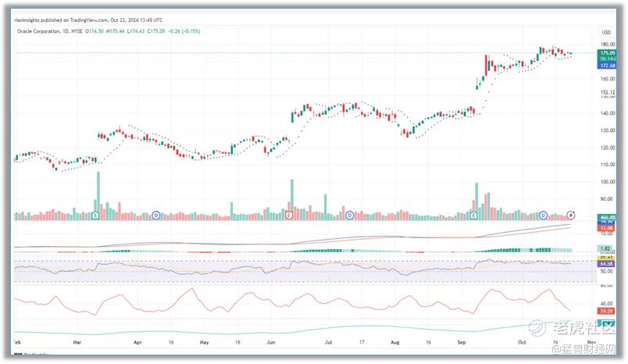Click the 'Sep' date axis label
Viewport: 628px width, 364px height.
(x=462, y=343)
